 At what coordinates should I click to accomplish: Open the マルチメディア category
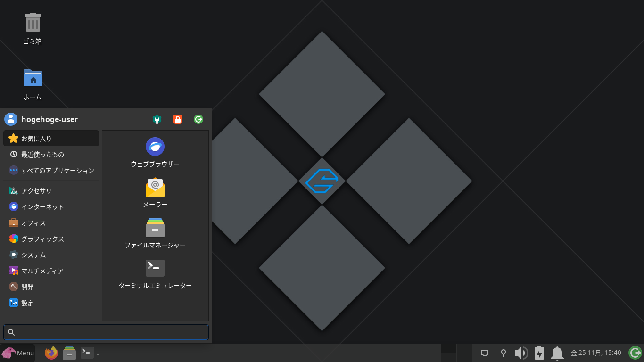[x=51, y=271]
